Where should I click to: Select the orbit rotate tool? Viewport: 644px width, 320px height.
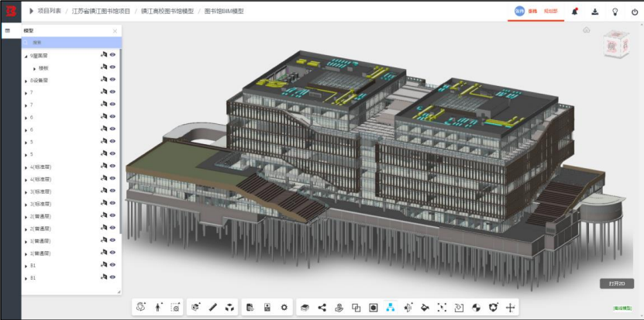pos(141,308)
